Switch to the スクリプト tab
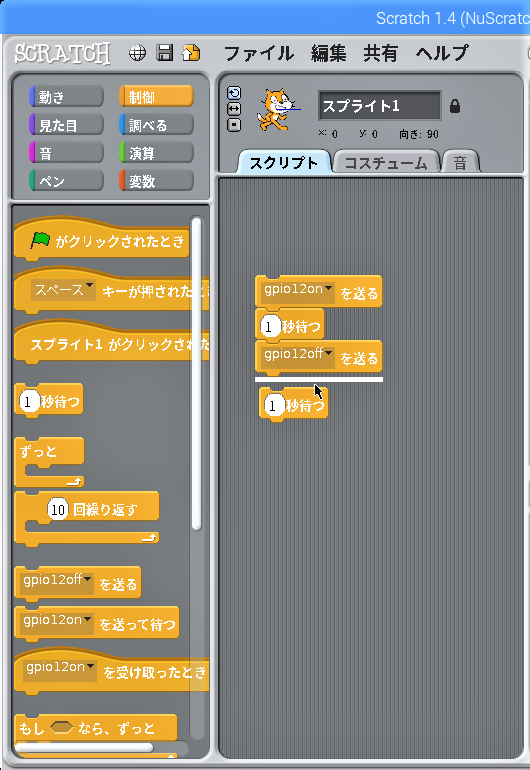The height and width of the screenshot is (770, 530). (x=284, y=163)
